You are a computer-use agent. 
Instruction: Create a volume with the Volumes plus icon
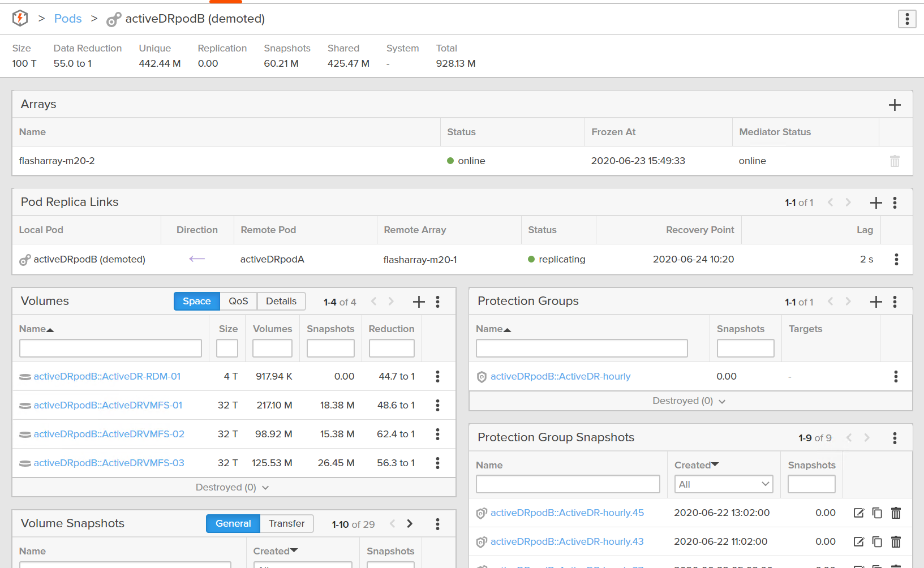tap(419, 302)
